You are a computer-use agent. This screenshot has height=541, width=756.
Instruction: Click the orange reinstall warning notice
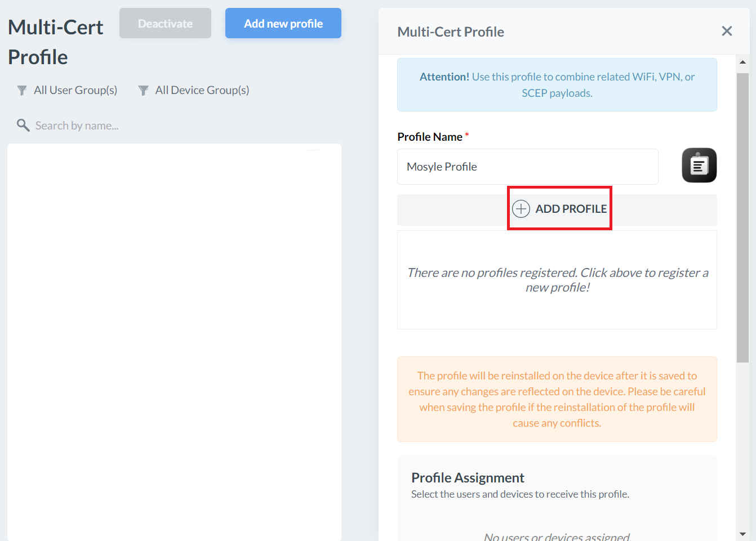[x=557, y=399]
